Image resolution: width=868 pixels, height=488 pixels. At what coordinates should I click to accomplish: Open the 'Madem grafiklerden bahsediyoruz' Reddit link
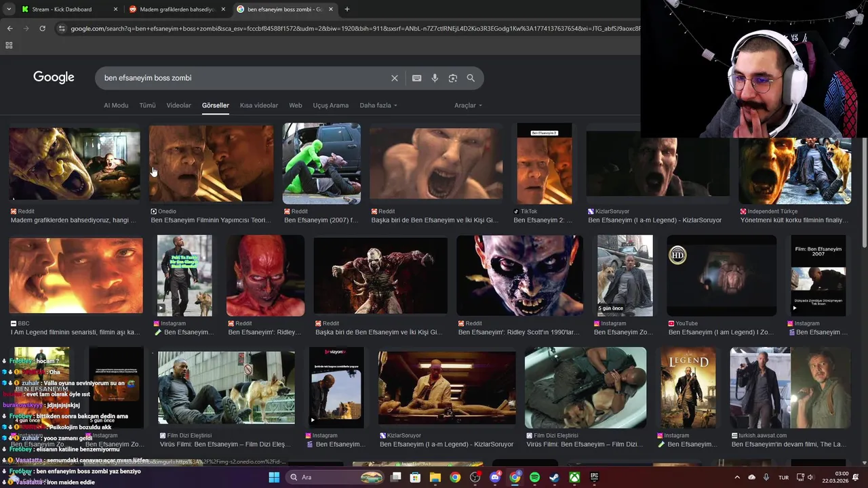pyautogui.click(x=73, y=220)
